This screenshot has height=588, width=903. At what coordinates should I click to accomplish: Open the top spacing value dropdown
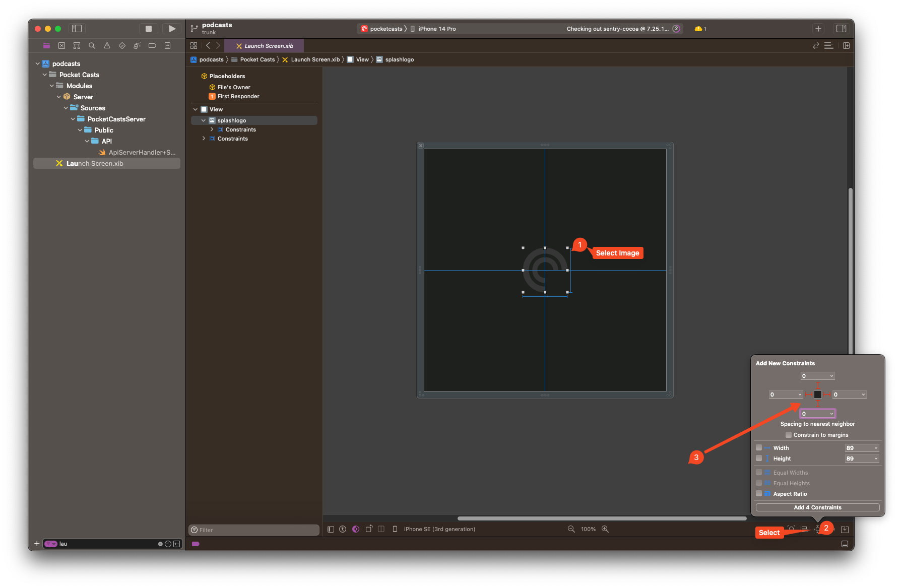tap(831, 376)
